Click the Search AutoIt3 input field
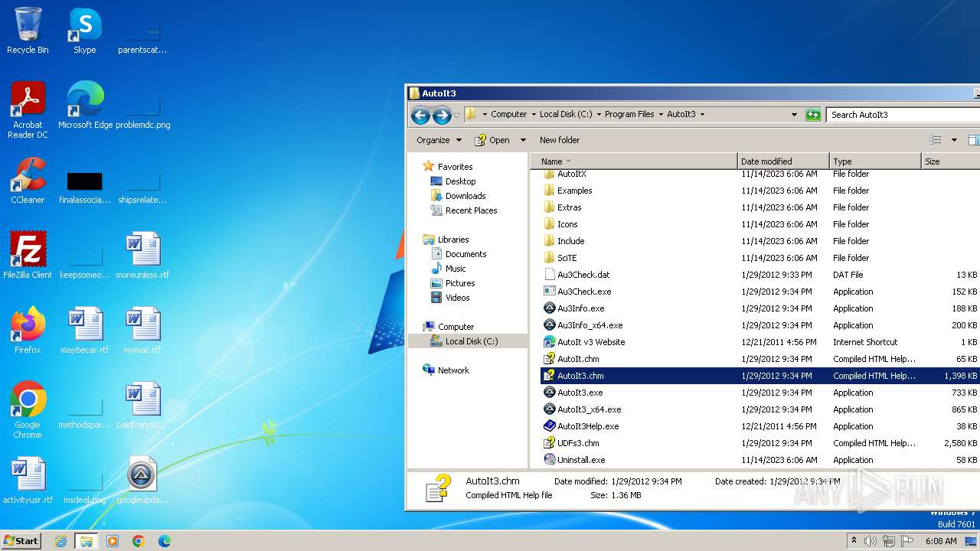 (x=903, y=115)
